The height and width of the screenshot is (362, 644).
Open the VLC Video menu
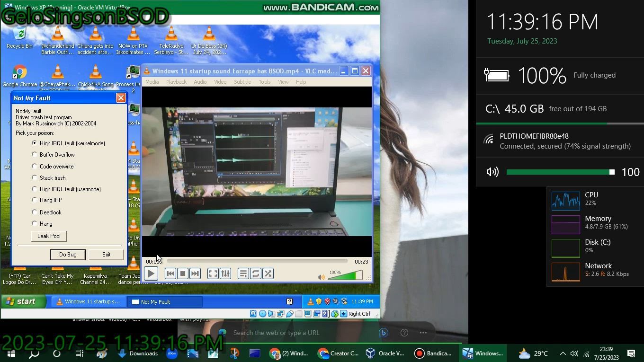tap(220, 82)
